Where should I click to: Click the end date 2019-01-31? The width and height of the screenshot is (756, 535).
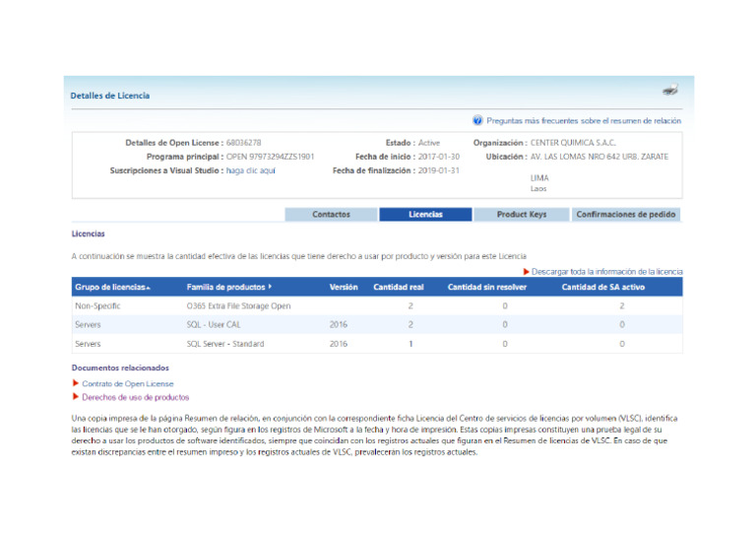coord(439,170)
